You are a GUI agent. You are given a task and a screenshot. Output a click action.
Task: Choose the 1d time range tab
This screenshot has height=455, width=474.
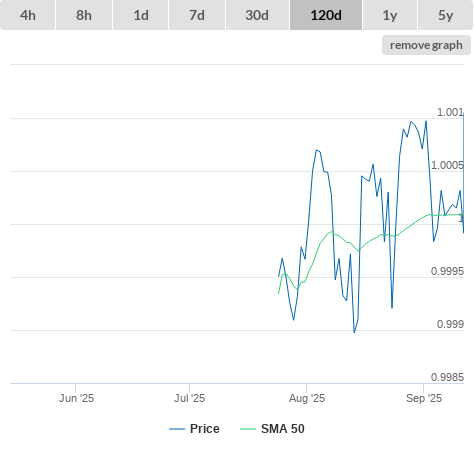141,15
